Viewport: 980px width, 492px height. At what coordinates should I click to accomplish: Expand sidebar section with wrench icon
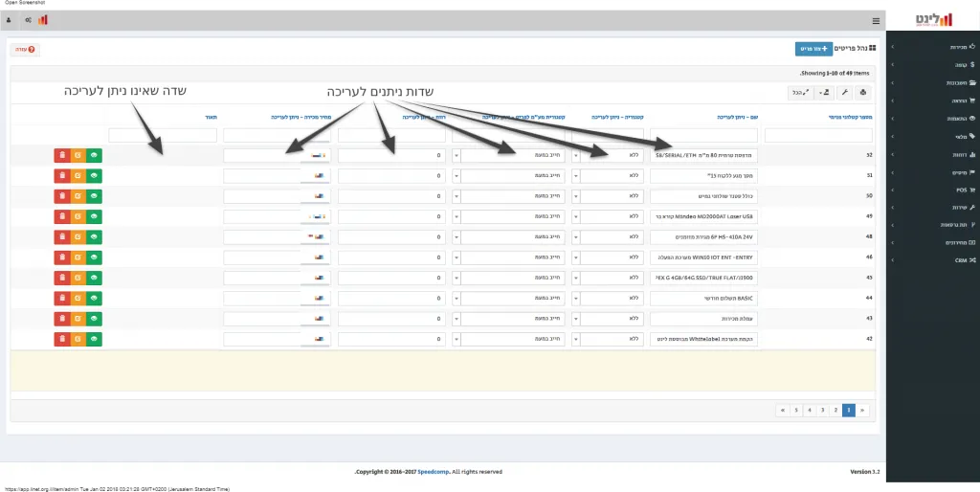(x=933, y=207)
